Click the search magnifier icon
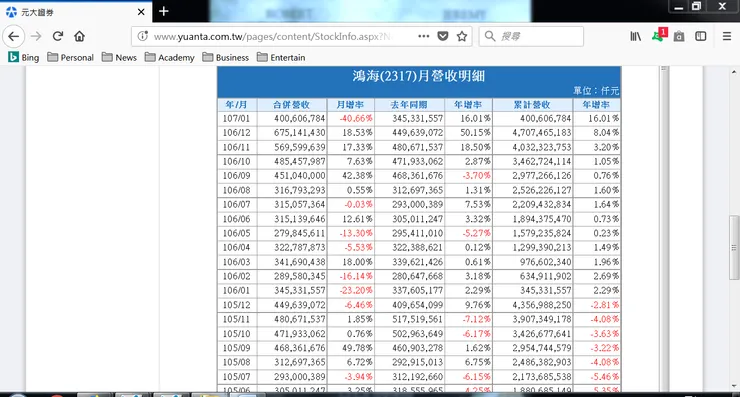The width and height of the screenshot is (740, 397). (x=490, y=36)
